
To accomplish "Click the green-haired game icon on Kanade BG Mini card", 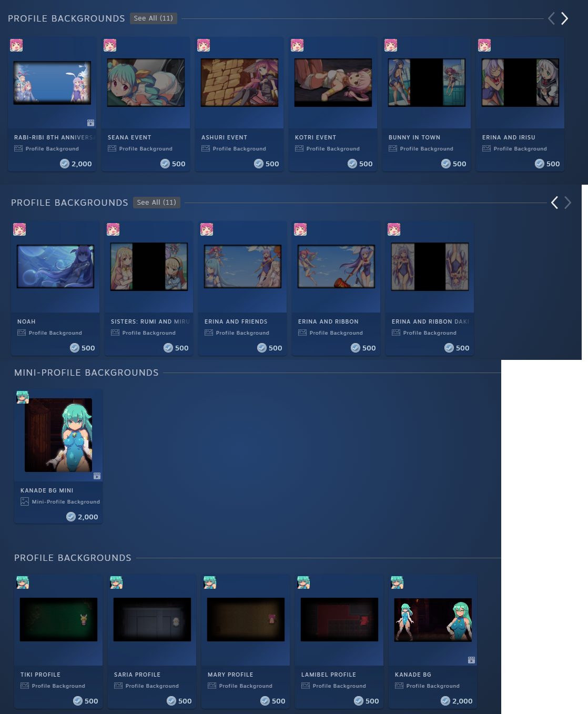I will [x=23, y=397].
